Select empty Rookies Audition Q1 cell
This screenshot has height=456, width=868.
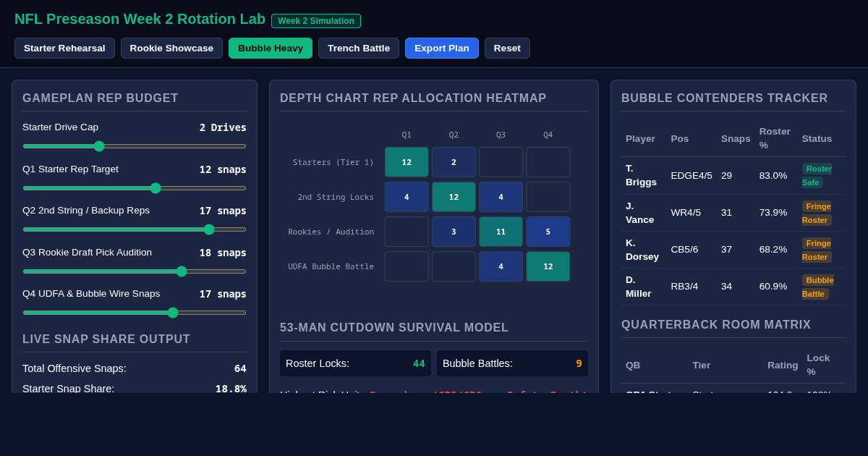pyautogui.click(x=407, y=232)
